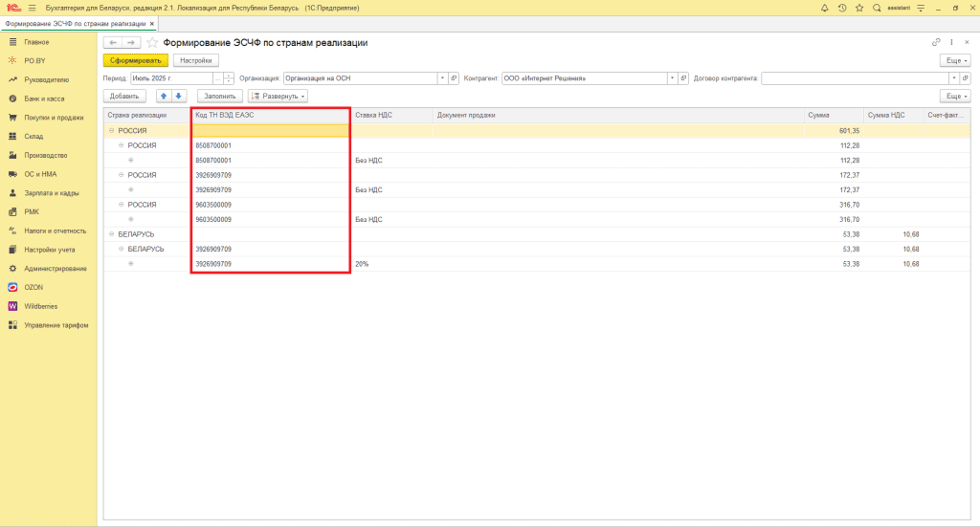Click the Сформировать button
Screen dimensions: 980x527
(135, 60)
